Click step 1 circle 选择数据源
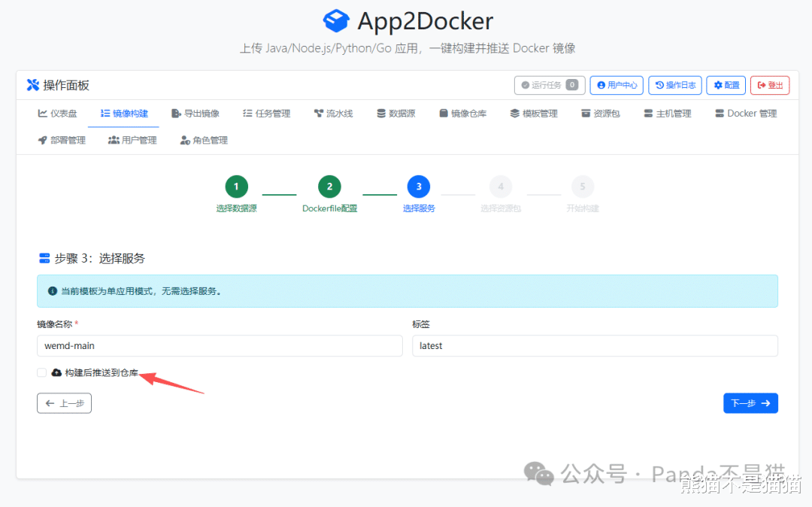The image size is (812, 507). point(236,187)
